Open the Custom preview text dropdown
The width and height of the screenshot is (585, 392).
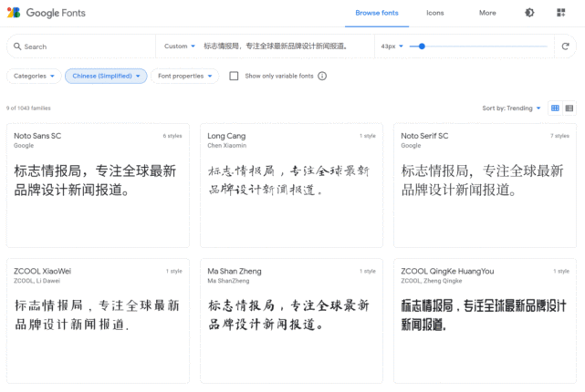click(180, 46)
